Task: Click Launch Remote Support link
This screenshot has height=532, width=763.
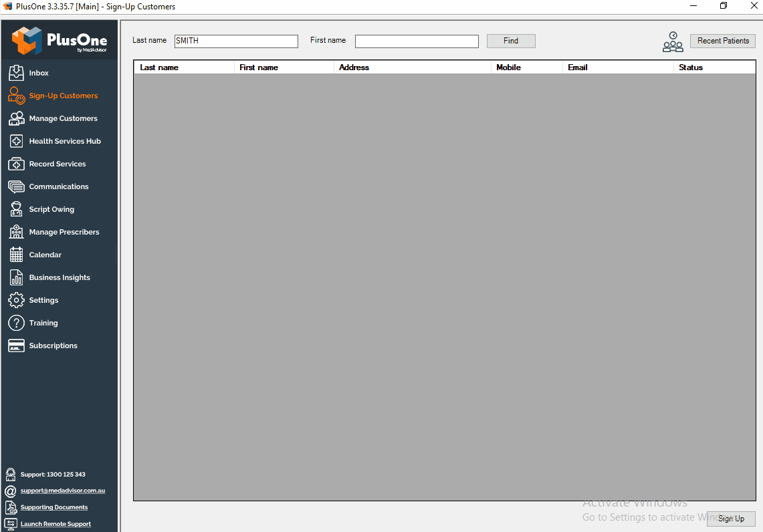Action: coord(56,524)
